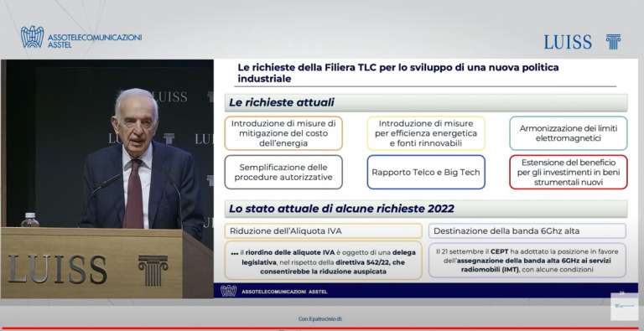Select the LUISS wordmark in header
Screen dimensions: 644x331
pyautogui.click(x=568, y=42)
